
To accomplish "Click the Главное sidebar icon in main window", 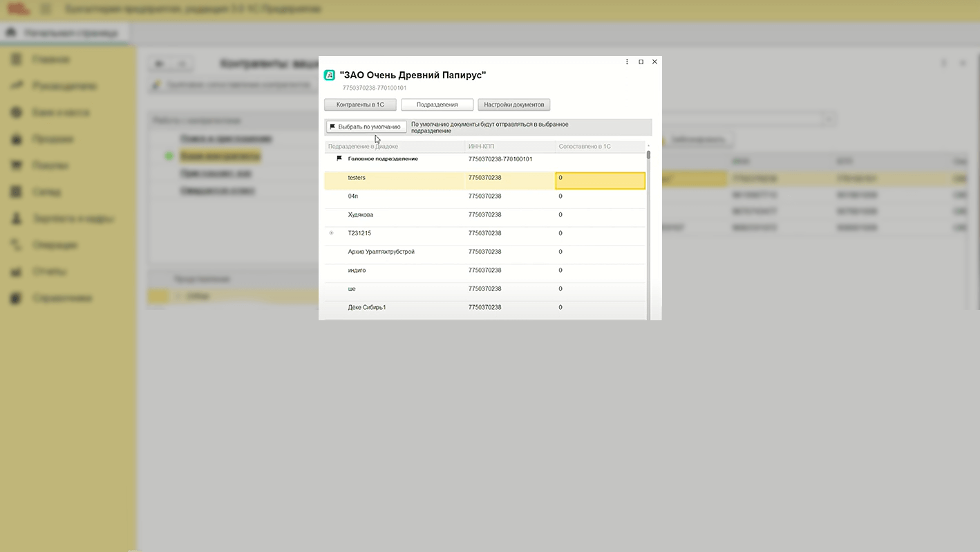I will [17, 59].
